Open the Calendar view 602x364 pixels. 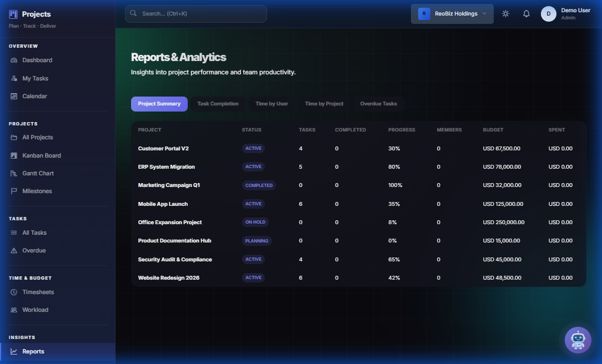[33, 95]
